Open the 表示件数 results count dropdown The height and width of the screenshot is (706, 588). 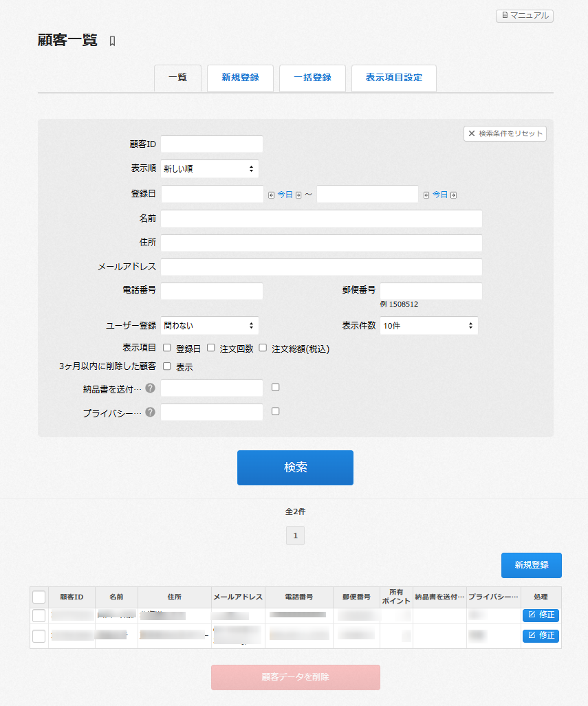(428, 325)
